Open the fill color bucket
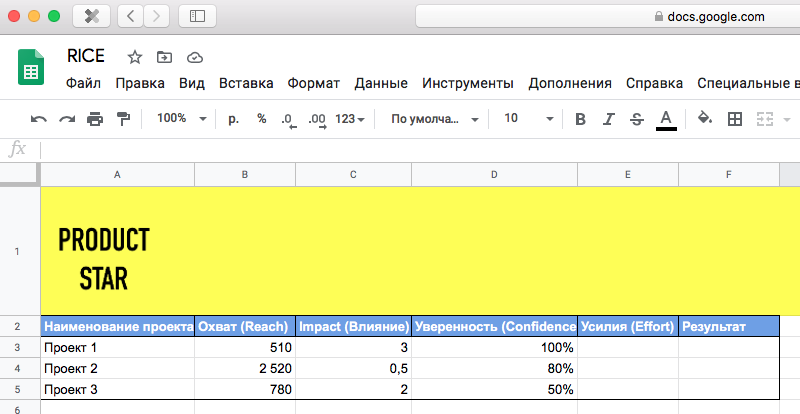The width and height of the screenshot is (800, 414). tap(705, 118)
